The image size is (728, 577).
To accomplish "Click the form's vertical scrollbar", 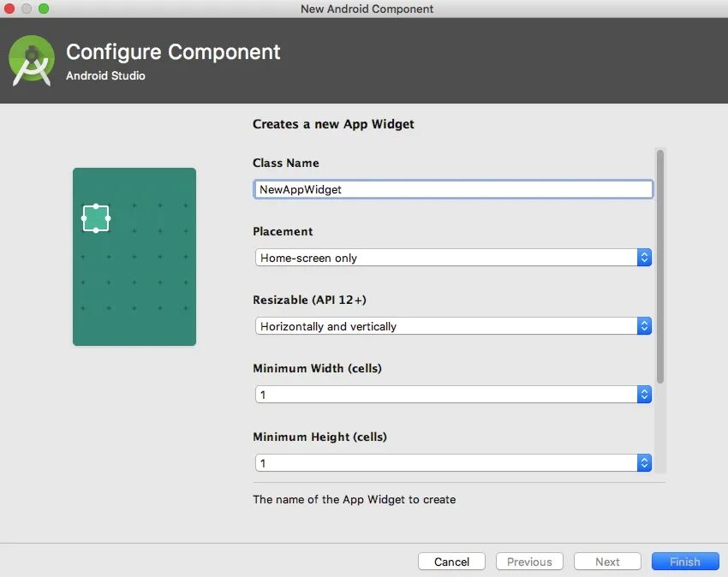I will click(659, 265).
